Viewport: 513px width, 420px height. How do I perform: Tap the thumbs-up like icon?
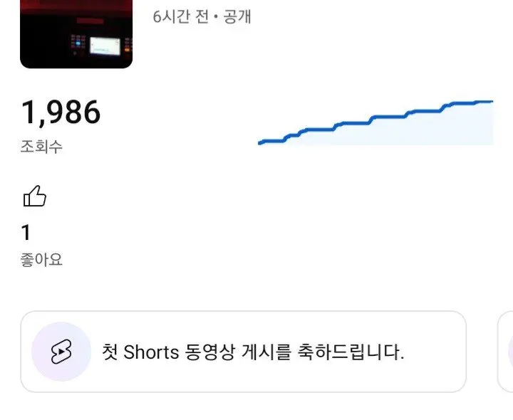[35, 196]
